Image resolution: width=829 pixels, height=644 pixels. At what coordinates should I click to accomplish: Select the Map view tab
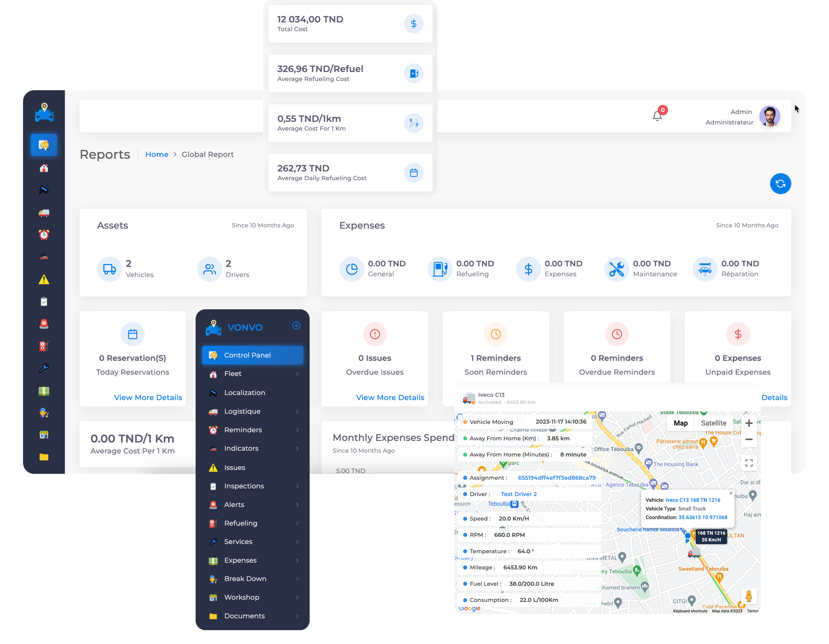[680, 423]
